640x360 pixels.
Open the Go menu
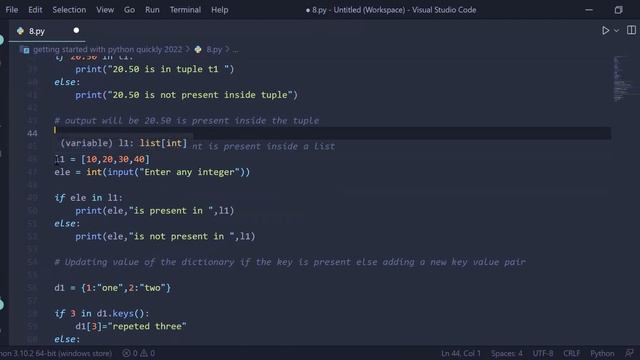pos(129,10)
